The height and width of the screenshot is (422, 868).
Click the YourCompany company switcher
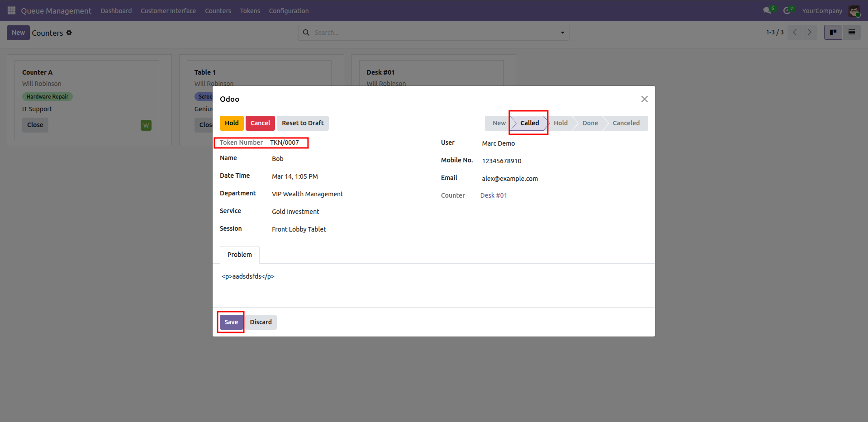(x=822, y=11)
